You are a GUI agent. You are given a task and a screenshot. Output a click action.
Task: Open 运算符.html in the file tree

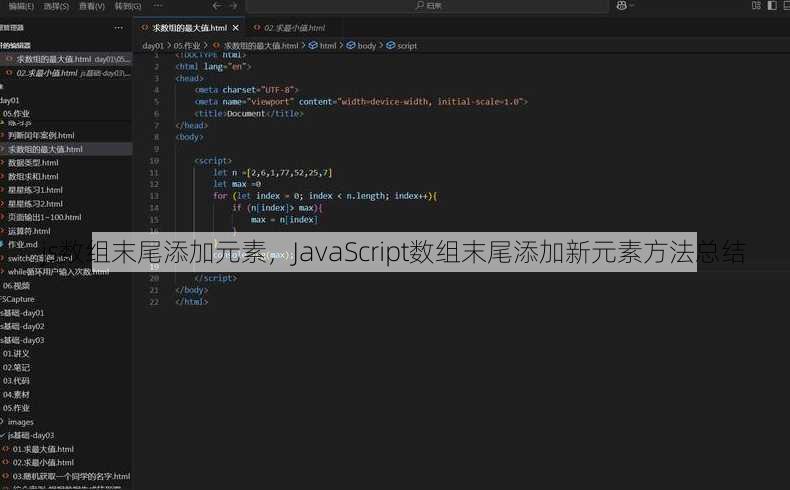29,231
